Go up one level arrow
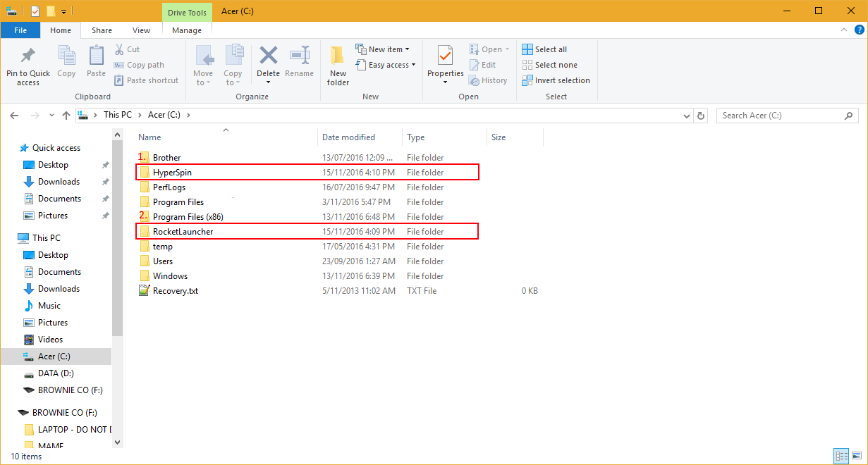The image size is (868, 465). [66, 116]
